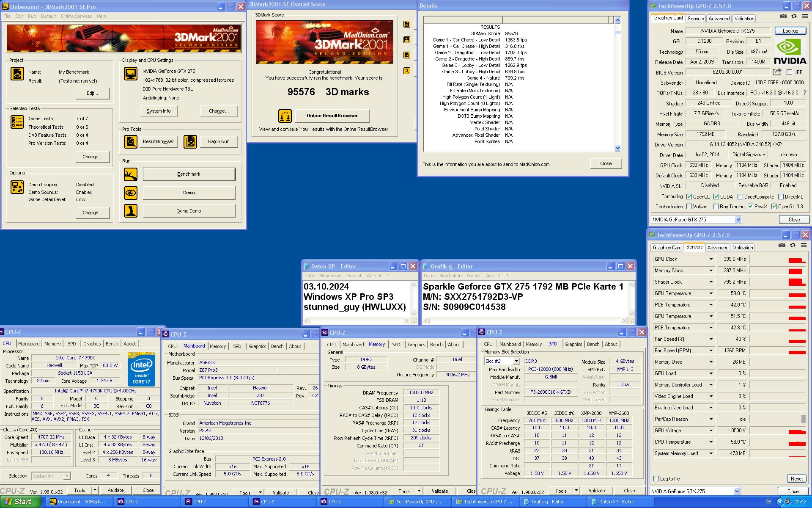Toggle the DirectCompute checkbox

[741, 197]
